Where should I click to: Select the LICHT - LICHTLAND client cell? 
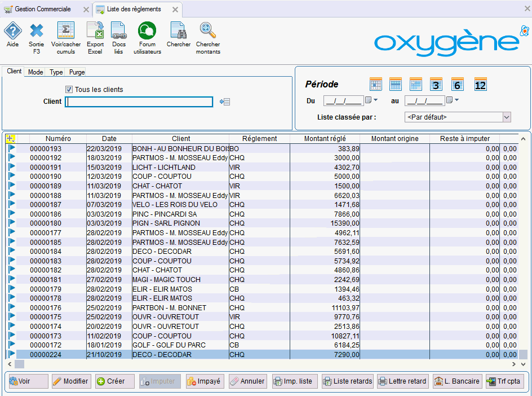[180, 168]
